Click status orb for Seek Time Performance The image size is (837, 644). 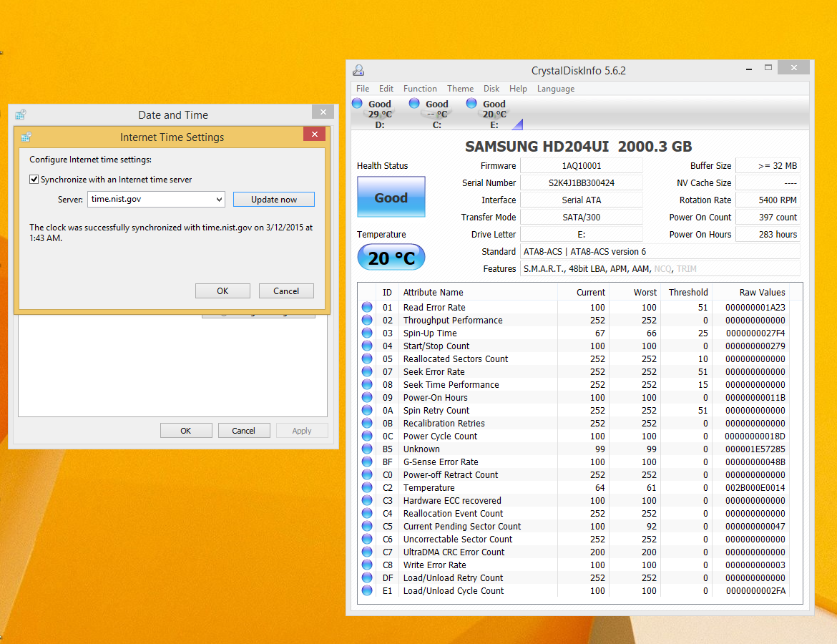367,384
